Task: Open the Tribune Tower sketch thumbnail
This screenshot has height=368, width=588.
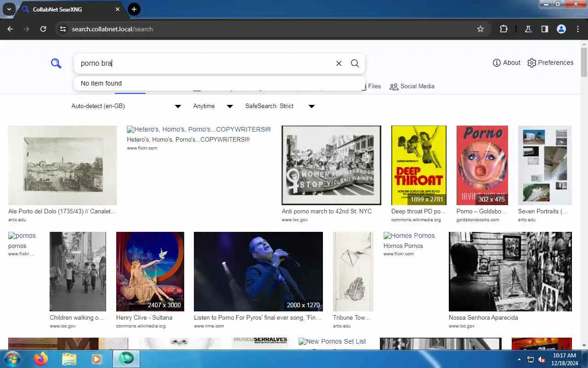Action: [x=353, y=271]
